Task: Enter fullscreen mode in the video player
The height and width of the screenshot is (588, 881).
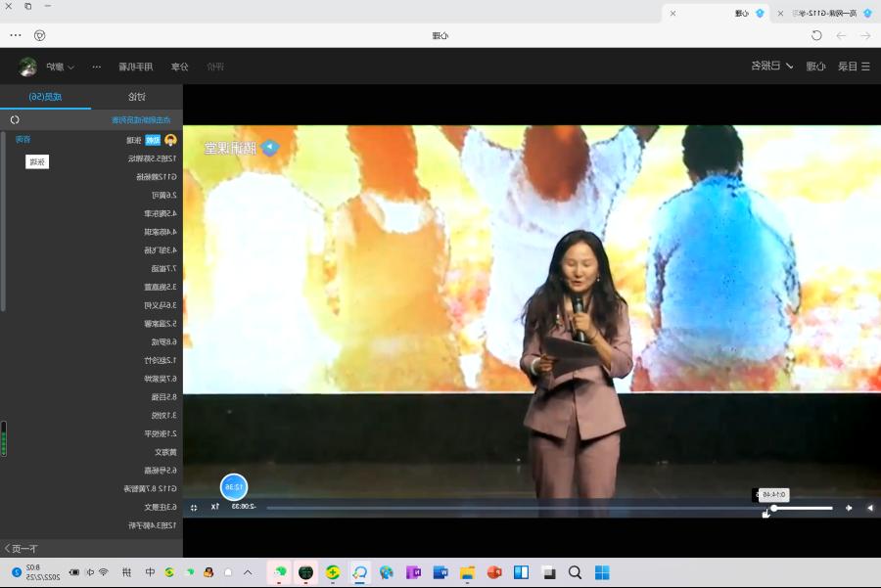Action: click(194, 508)
